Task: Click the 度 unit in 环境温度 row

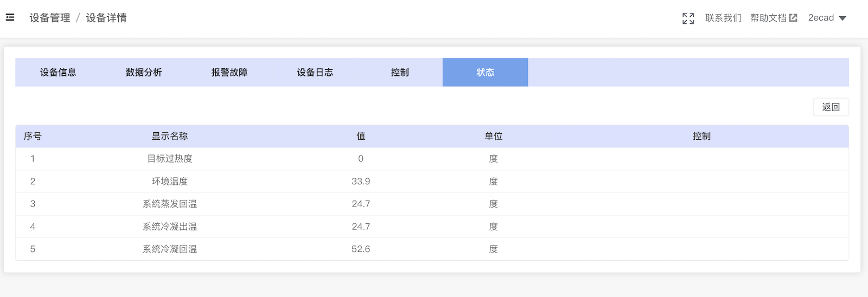Action: point(494,181)
